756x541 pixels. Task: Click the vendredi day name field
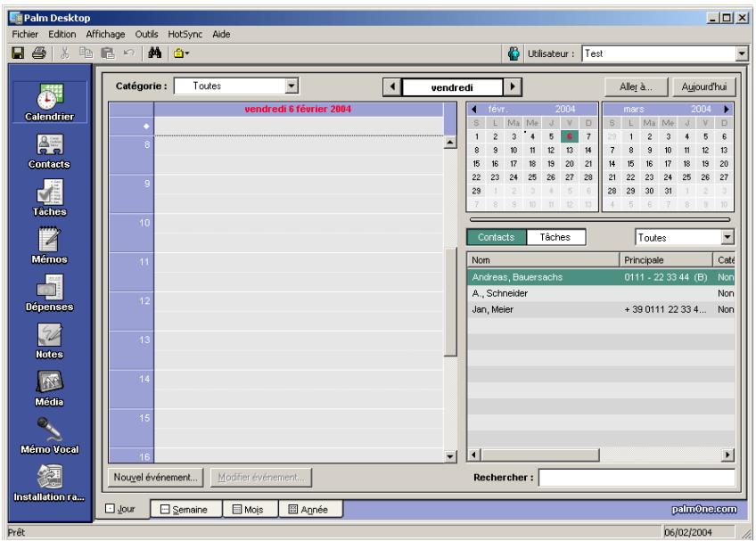tap(452, 87)
